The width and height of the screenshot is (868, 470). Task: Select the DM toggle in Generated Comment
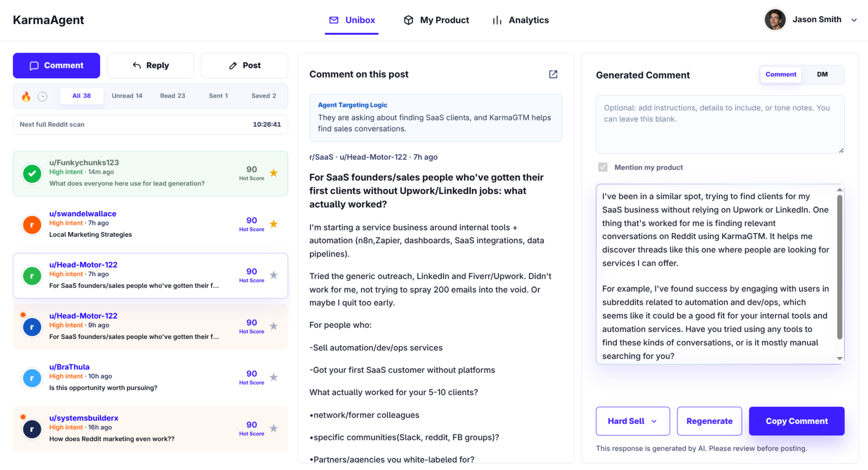click(822, 74)
